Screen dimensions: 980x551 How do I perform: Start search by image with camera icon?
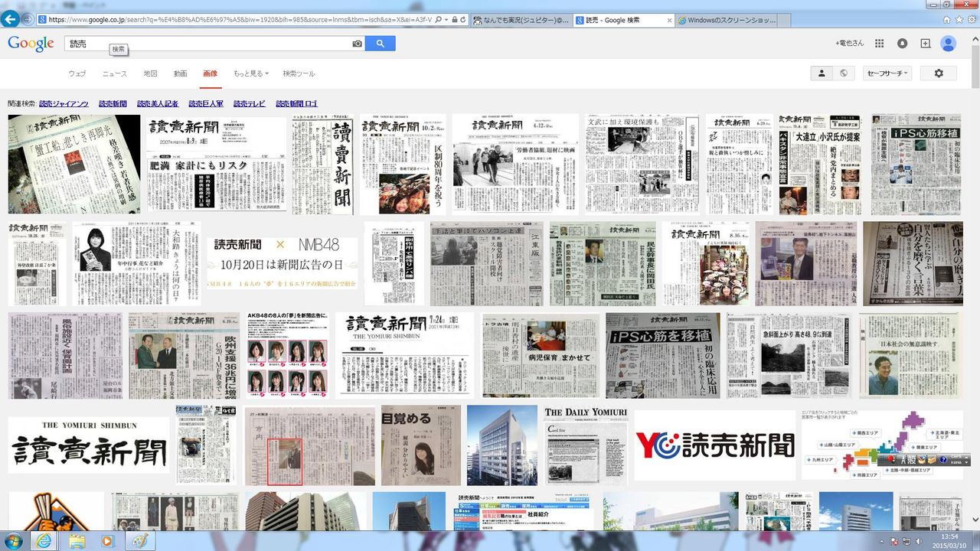(357, 44)
